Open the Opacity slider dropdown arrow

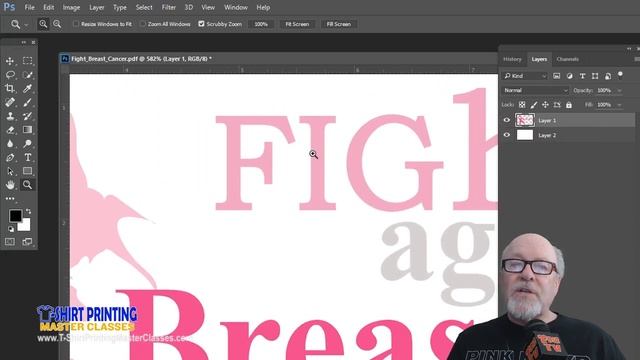[620, 91]
